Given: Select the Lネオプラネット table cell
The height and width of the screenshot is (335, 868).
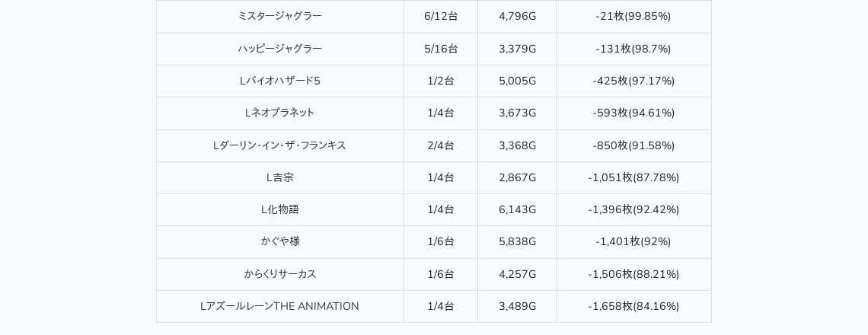Looking at the screenshot, I should [279, 113].
